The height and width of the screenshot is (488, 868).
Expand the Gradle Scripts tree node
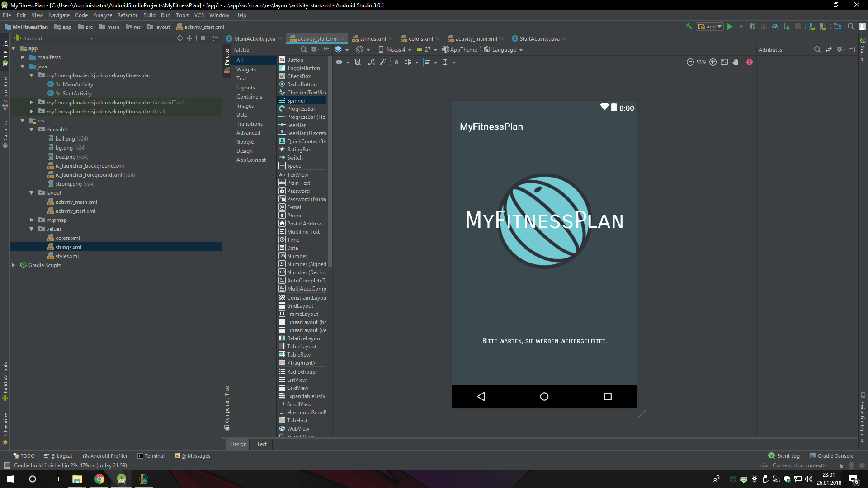coord(14,265)
